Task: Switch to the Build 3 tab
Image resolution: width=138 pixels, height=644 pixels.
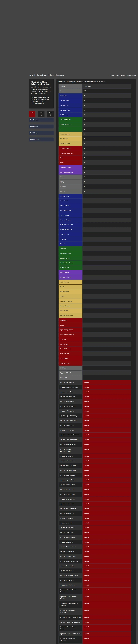Action: (50, 114)
